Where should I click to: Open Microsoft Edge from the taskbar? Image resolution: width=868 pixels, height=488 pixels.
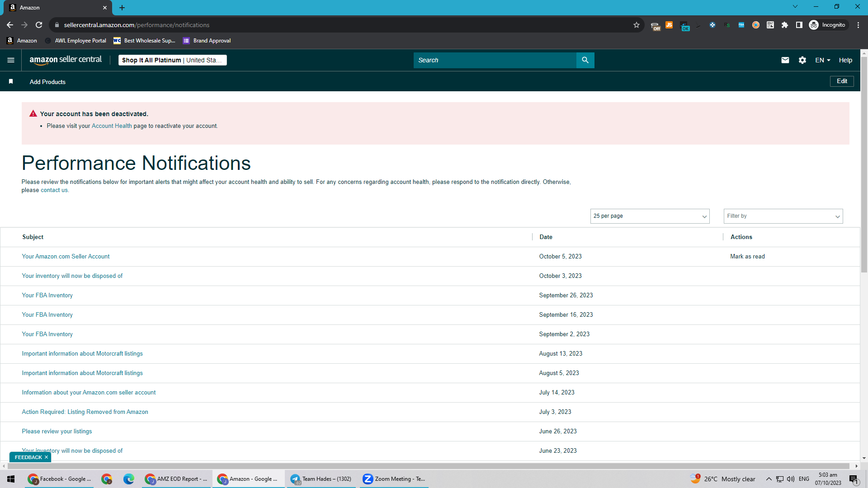[129, 479]
